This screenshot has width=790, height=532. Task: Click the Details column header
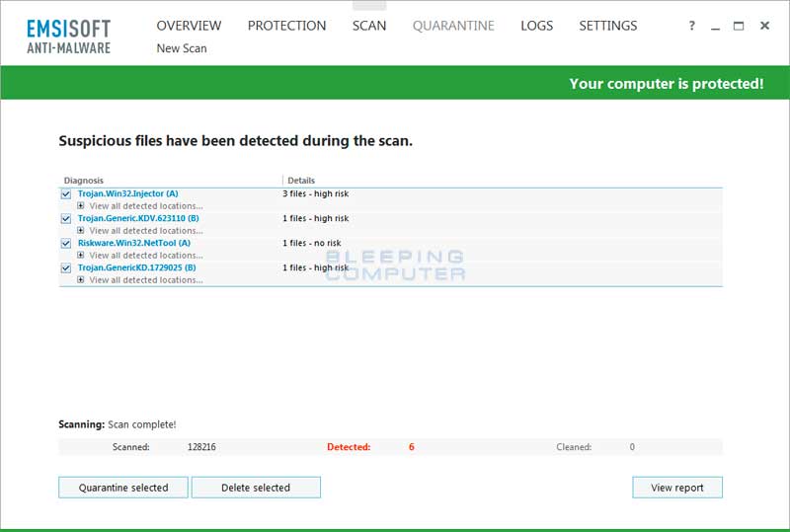pyautogui.click(x=301, y=181)
